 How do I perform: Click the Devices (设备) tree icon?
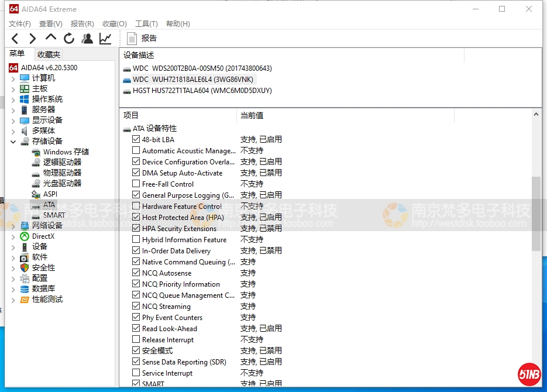point(25,247)
